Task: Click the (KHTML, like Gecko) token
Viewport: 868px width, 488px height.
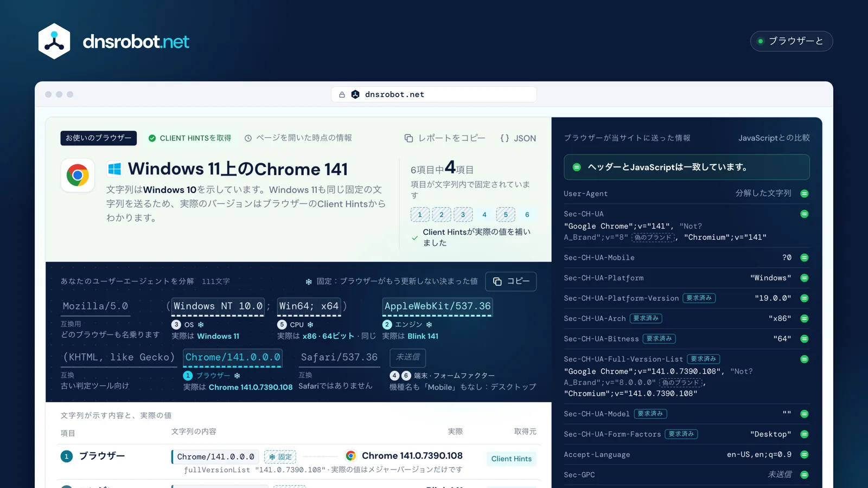Action: [x=119, y=357]
